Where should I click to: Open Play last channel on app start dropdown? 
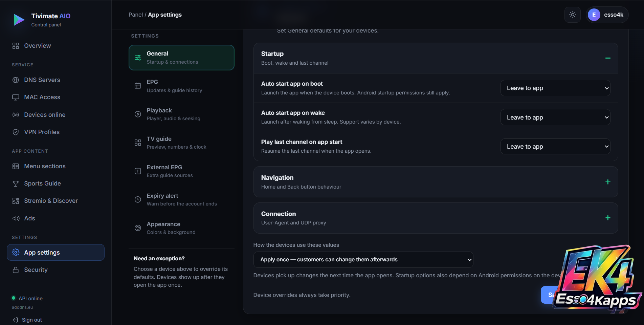click(x=555, y=147)
